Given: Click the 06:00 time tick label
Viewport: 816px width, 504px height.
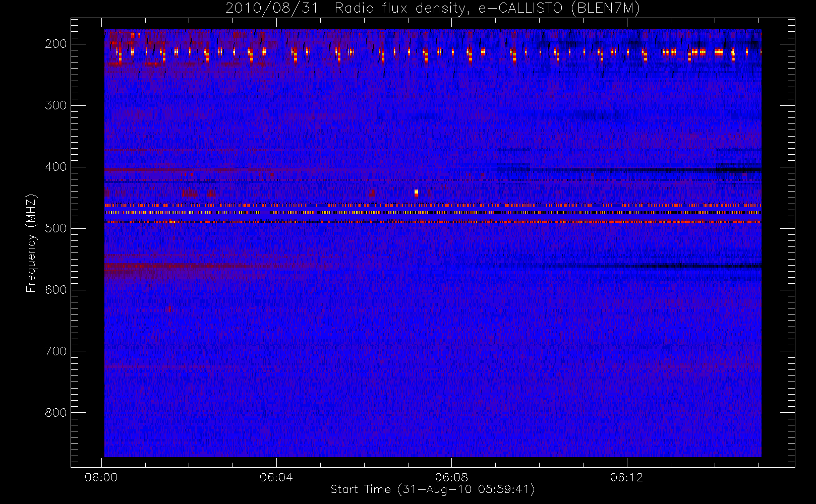Looking at the screenshot, I should point(101,477).
